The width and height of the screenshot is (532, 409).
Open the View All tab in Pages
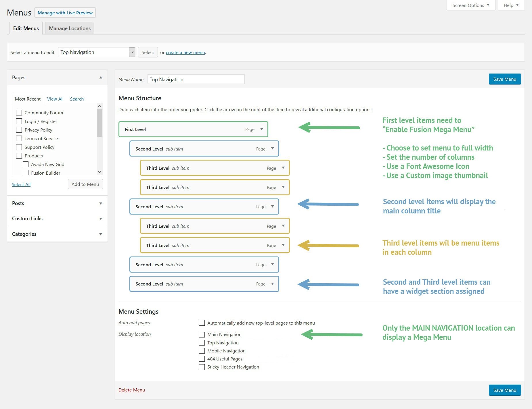55,99
